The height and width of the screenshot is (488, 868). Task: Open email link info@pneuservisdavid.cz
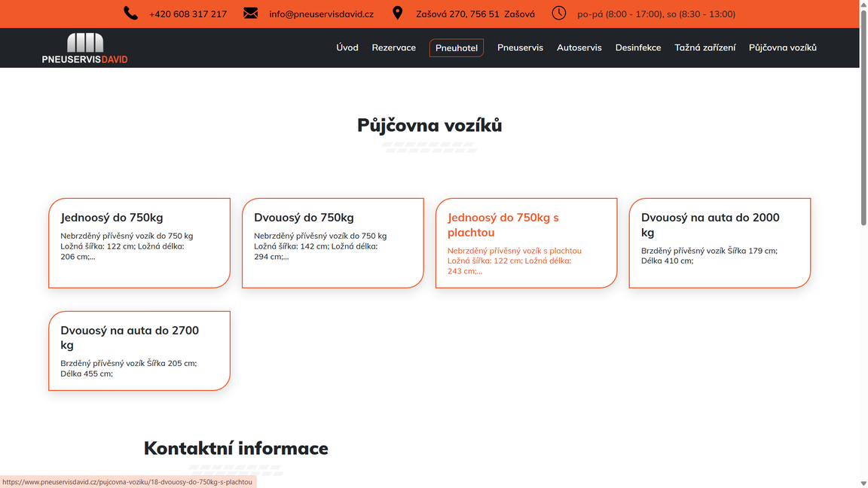click(321, 14)
